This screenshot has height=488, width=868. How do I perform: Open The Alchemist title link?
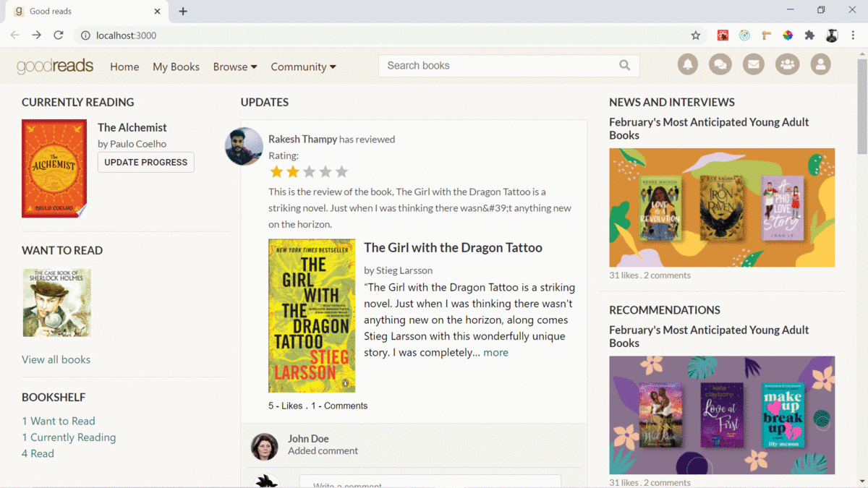132,127
